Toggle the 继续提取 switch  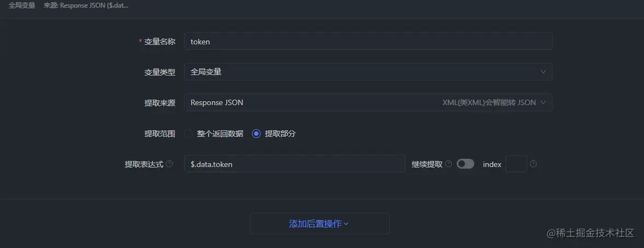(465, 164)
